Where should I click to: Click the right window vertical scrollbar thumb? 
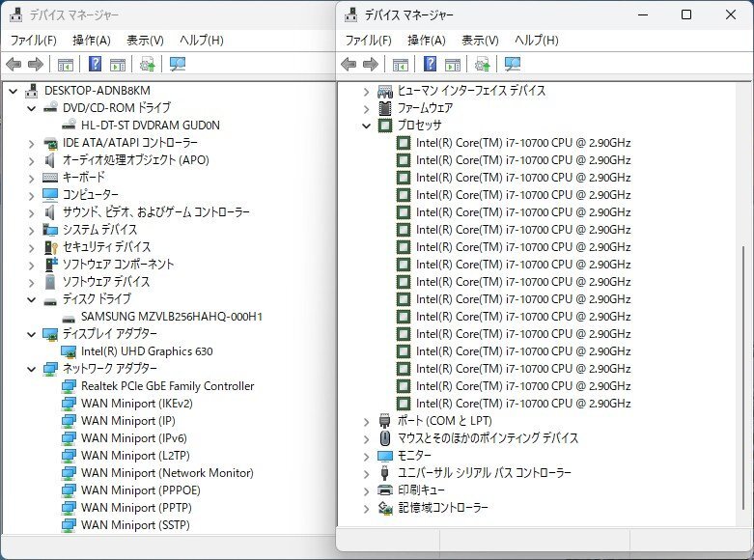tap(743, 378)
